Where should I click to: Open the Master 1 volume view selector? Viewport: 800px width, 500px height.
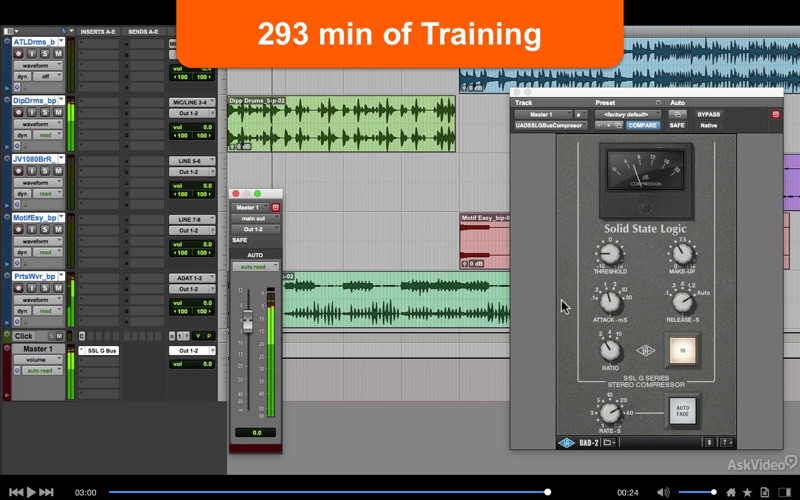pos(38,360)
